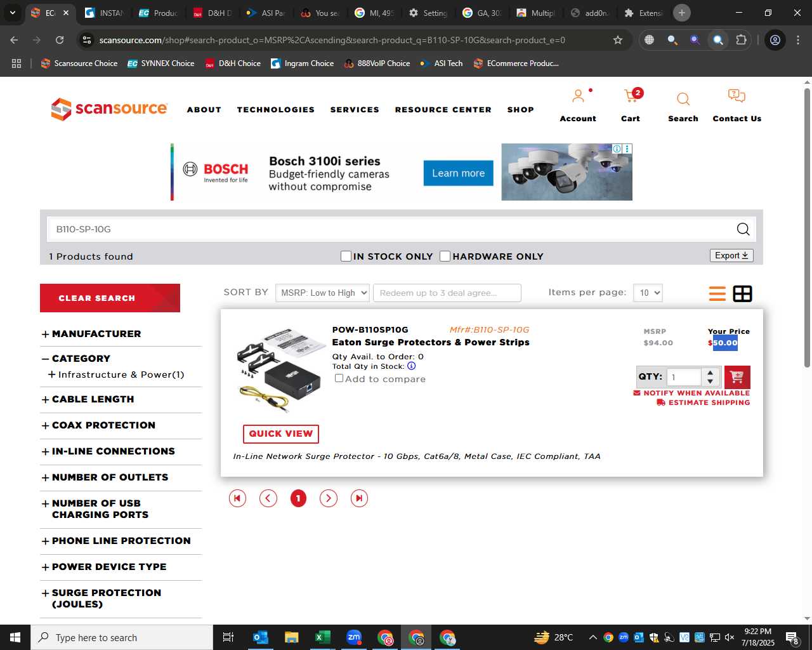Click Export button
812x650 pixels.
point(731,255)
